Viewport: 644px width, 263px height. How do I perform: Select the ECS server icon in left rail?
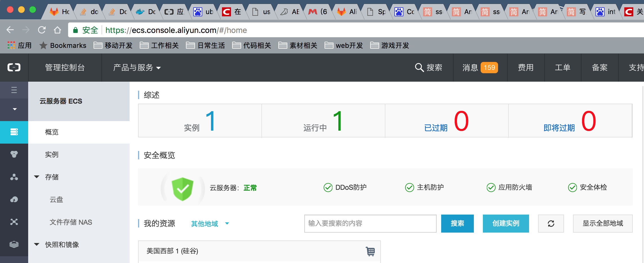(14, 132)
